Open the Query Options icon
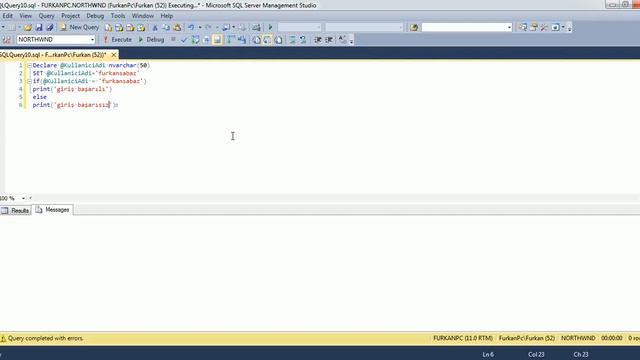640x360 pixels. (x=206, y=40)
